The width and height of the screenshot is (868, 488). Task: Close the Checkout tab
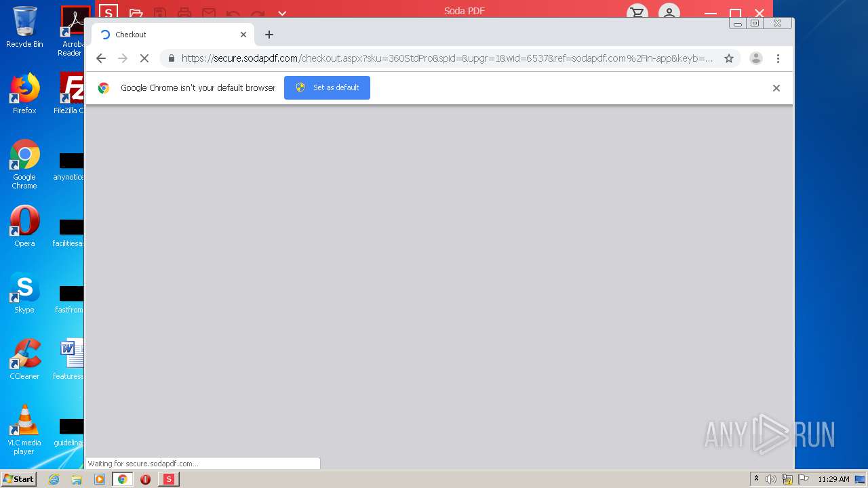pos(243,35)
